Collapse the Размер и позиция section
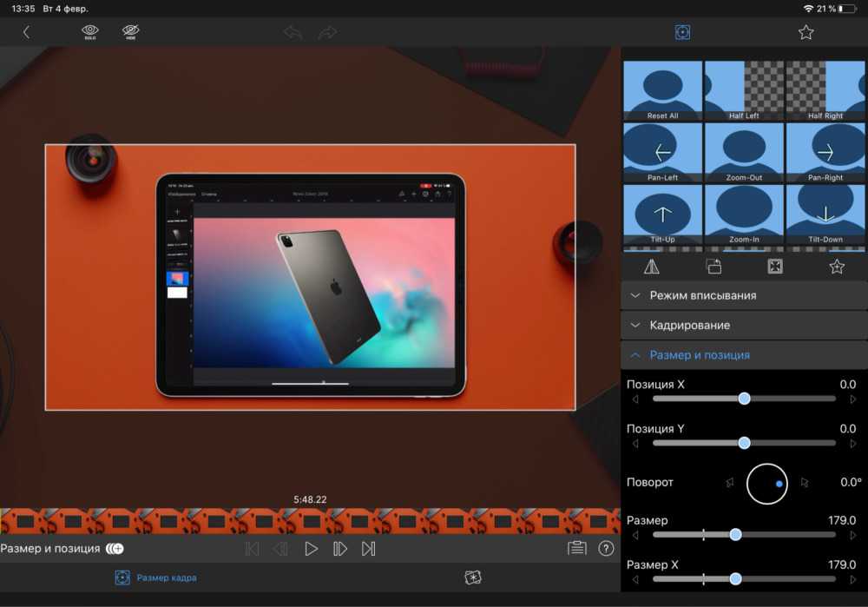 pos(744,355)
